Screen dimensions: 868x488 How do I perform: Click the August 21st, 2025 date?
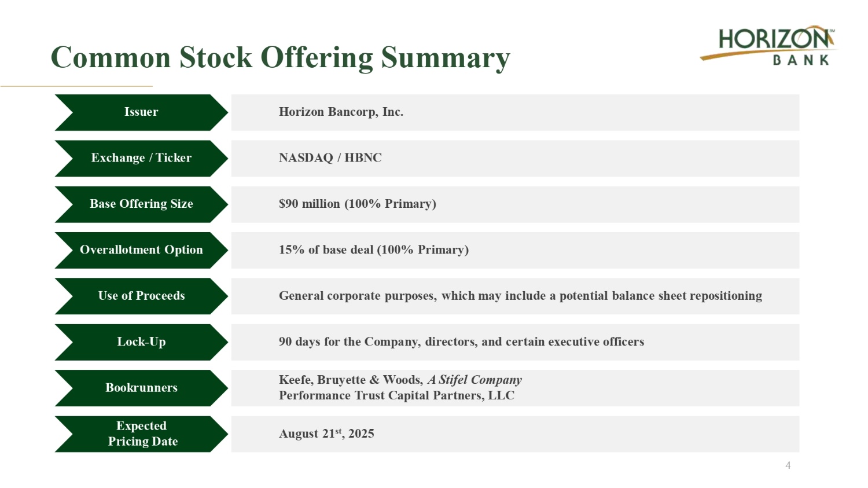click(x=326, y=434)
